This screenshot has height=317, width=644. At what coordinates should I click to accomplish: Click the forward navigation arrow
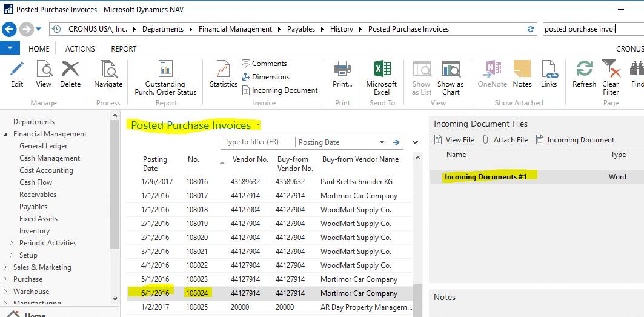tap(26, 28)
